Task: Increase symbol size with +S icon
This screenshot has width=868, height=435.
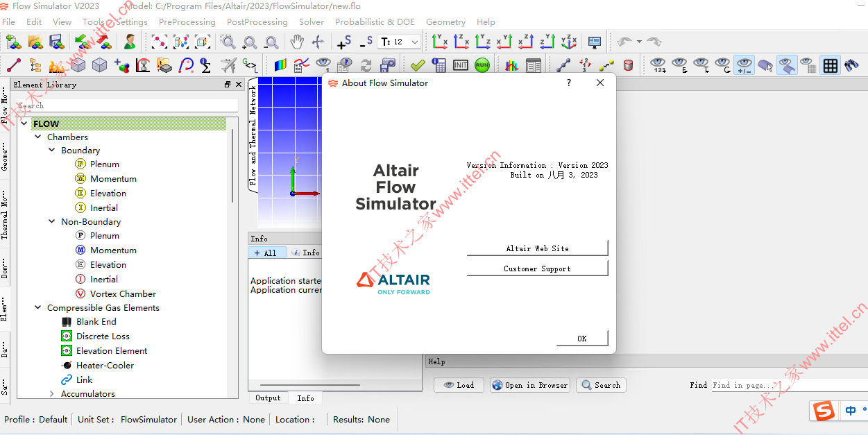Action: tap(343, 42)
